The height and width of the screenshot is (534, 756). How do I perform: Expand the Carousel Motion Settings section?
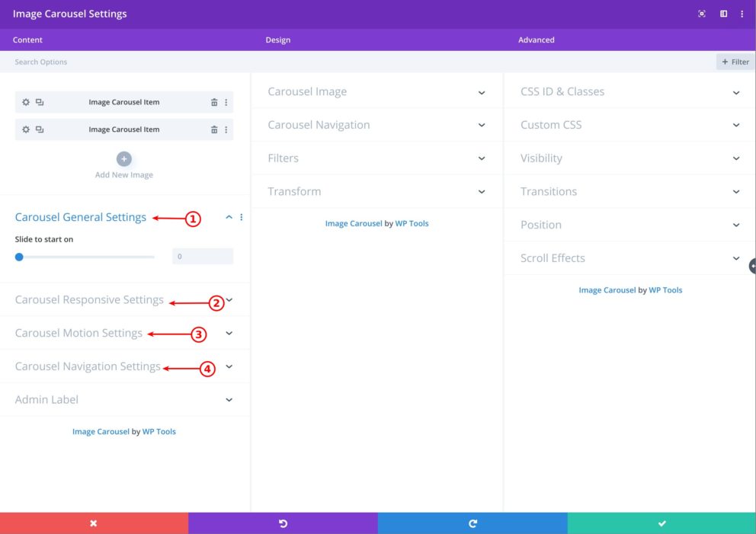[228, 333]
